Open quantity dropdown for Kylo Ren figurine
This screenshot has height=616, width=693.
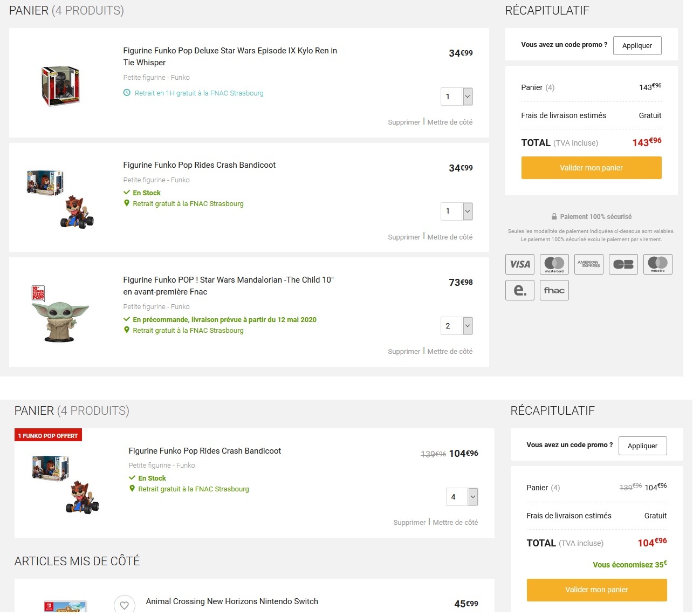468,97
